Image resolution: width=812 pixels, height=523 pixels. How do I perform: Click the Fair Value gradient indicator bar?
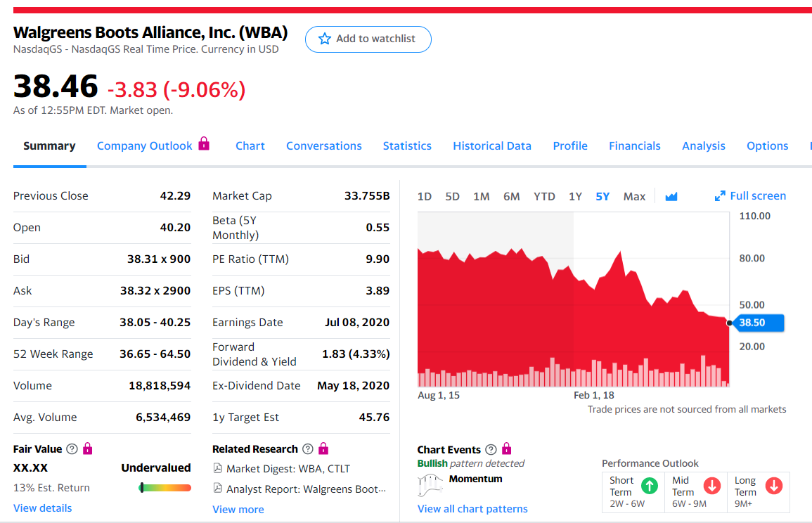coord(165,488)
